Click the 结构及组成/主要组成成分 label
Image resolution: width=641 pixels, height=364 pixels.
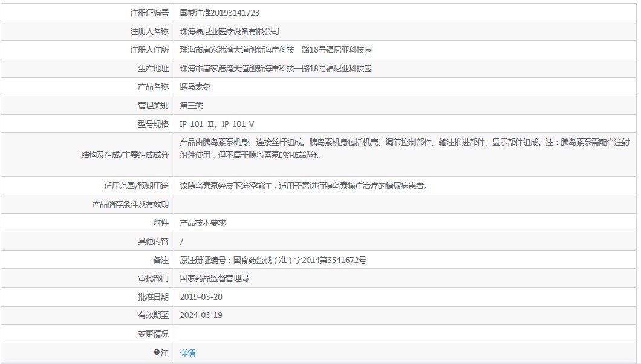tap(125, 155)
